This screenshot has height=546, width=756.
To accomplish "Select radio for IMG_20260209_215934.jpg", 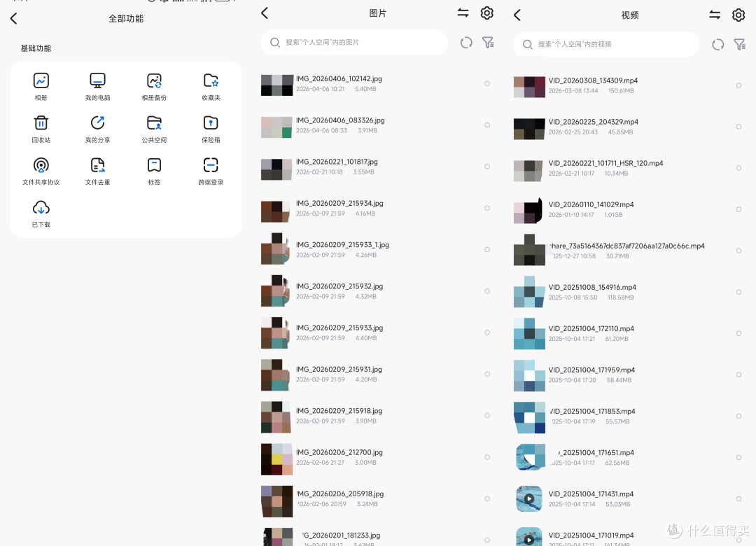I will 487,208.
